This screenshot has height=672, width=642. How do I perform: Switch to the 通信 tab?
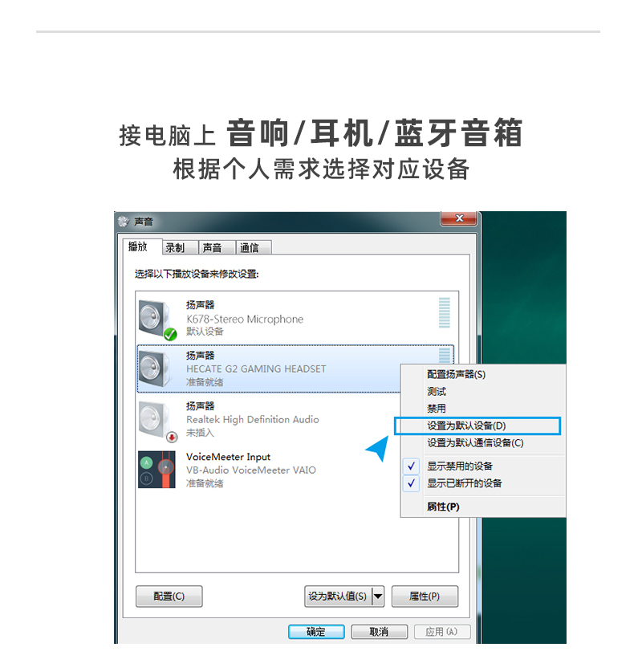pos(250,248)
